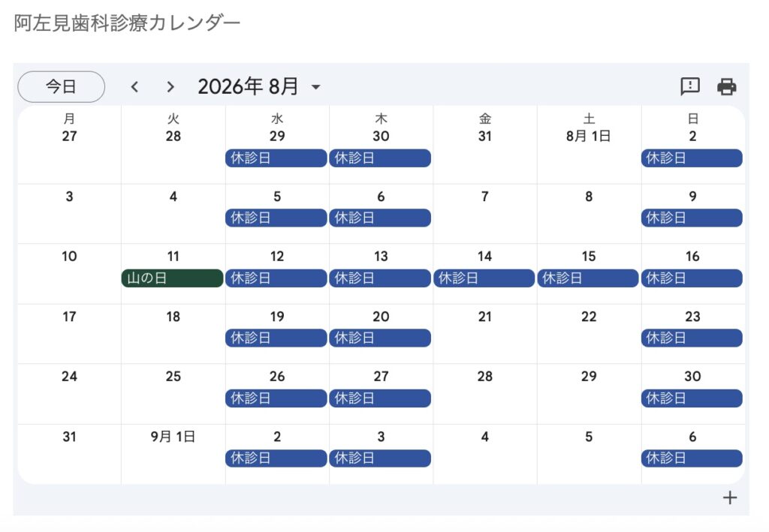Open 休診日 event on August 14

tap(484, 278)
